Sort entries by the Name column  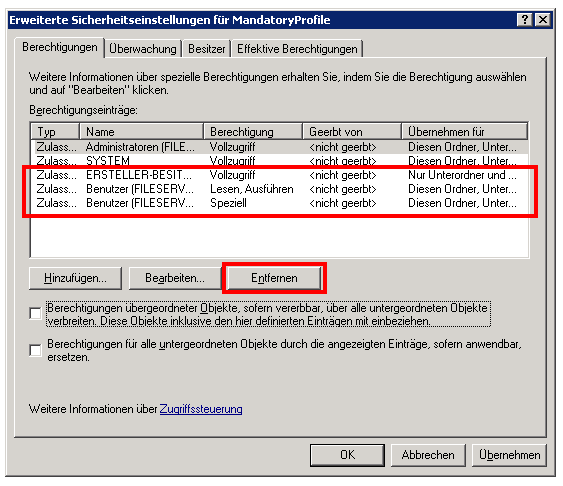141,132
